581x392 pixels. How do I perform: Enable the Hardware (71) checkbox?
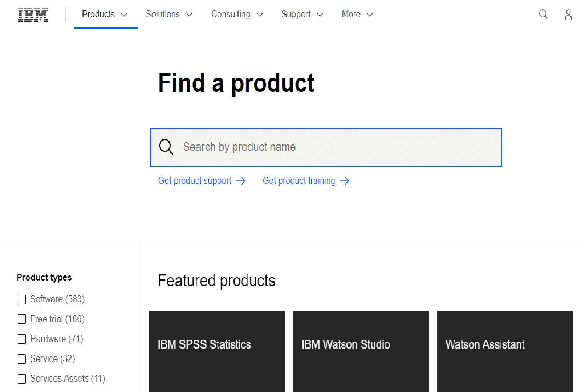point(22,339)
